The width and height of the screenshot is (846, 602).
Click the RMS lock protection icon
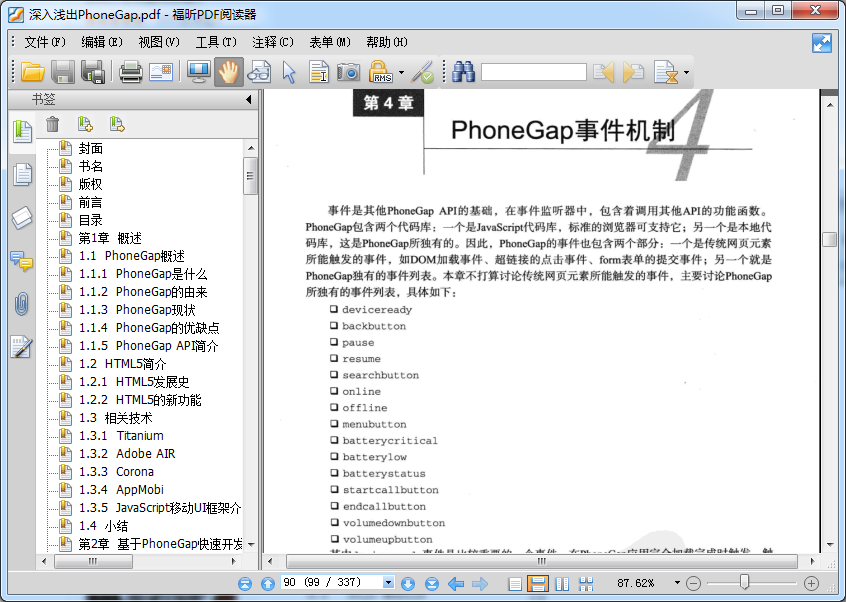(380, 72)
